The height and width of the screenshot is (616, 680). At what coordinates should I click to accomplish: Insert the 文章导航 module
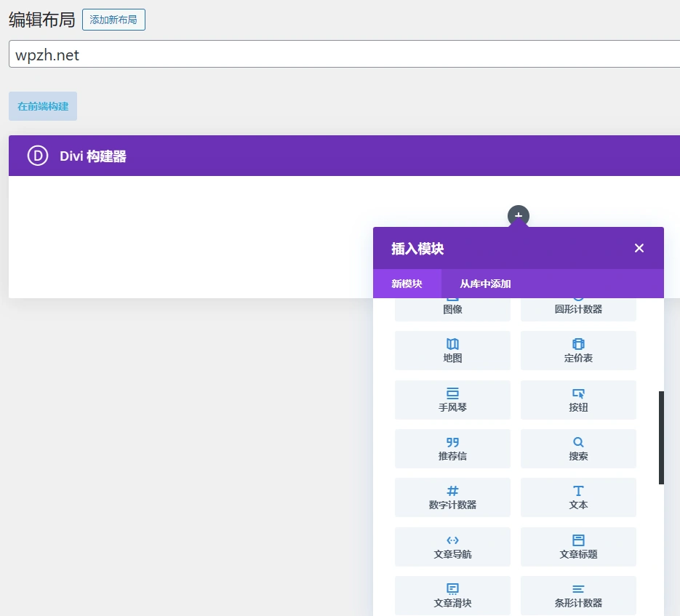pos(452,546)
